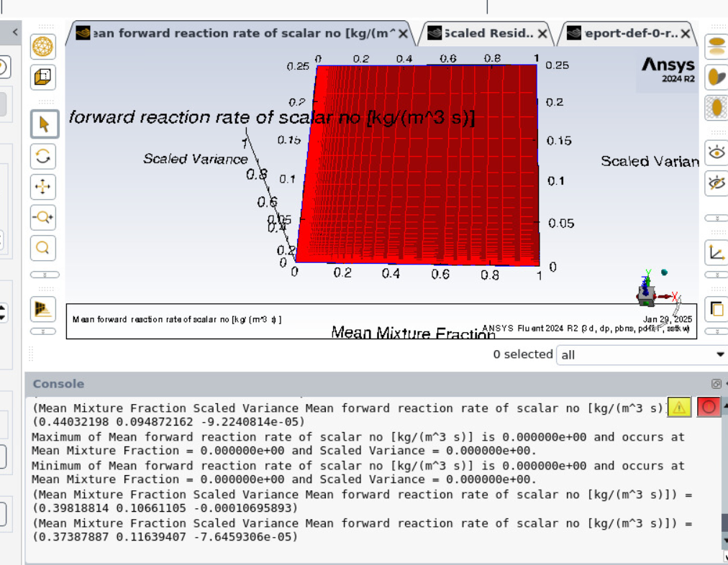The height and width of the screenshot is (565, 728).
Task: Click the Ansys 2024 R2 logo
Action: point(668,70)
